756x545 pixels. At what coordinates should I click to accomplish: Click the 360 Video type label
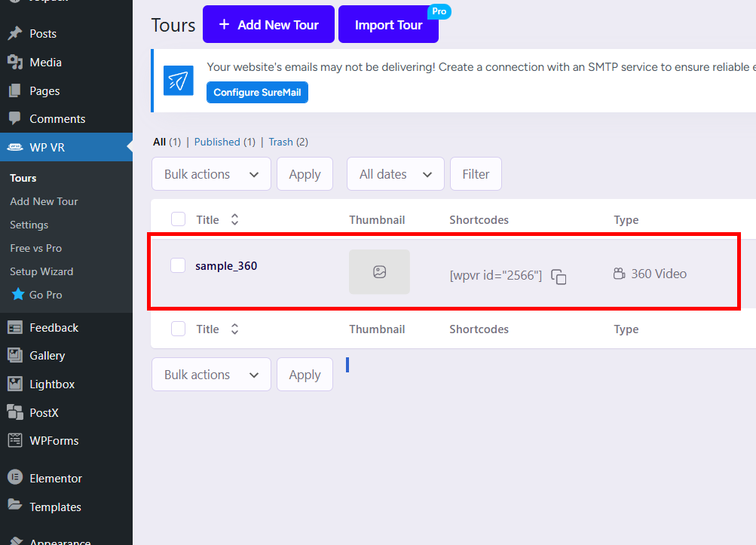point(659,274)
